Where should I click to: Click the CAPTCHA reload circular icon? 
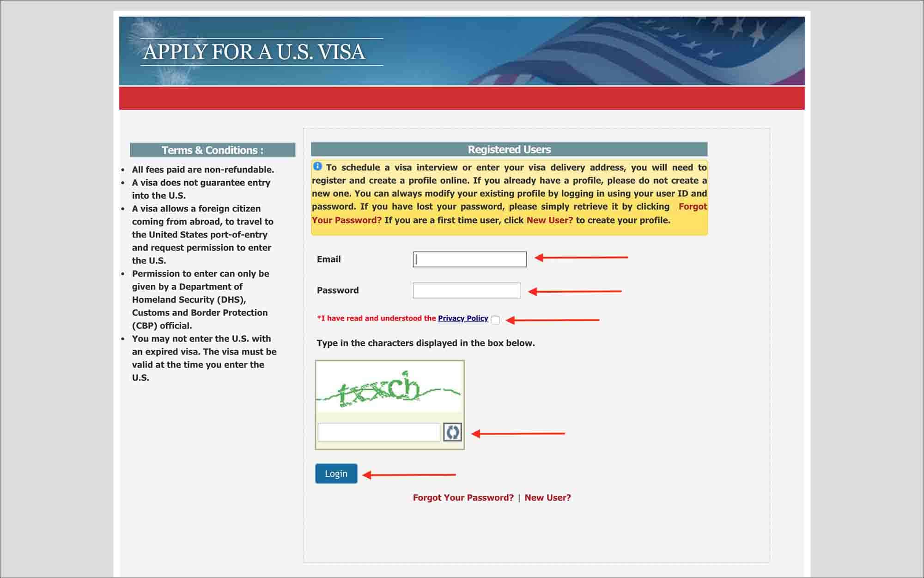452,432
